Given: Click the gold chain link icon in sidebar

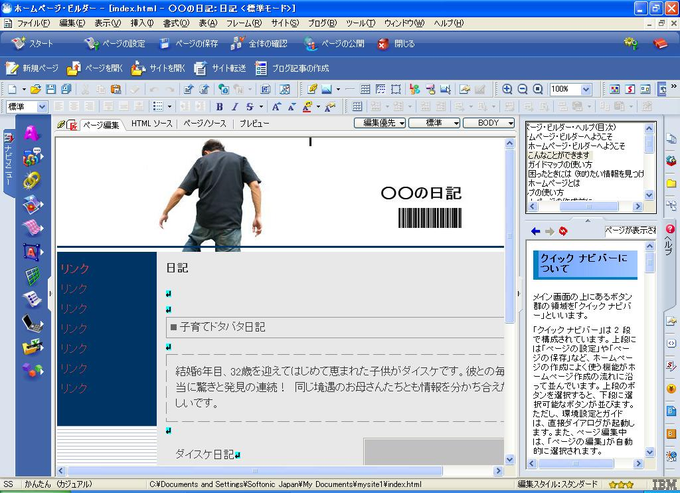Looking at the screenshot, I should coord(32,180).
